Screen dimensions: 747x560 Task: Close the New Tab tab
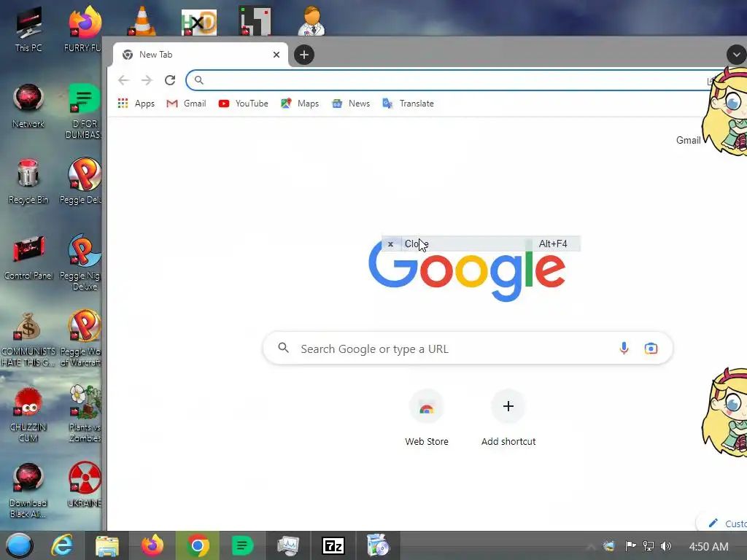276,55
